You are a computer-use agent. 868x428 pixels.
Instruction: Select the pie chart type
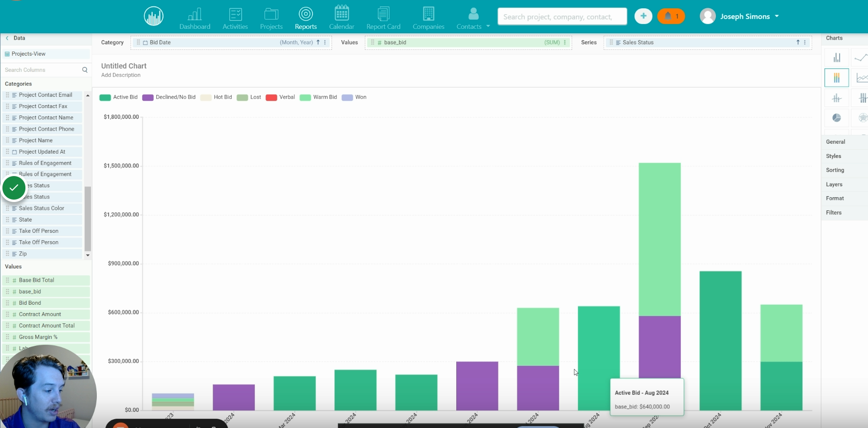[837, 118]
